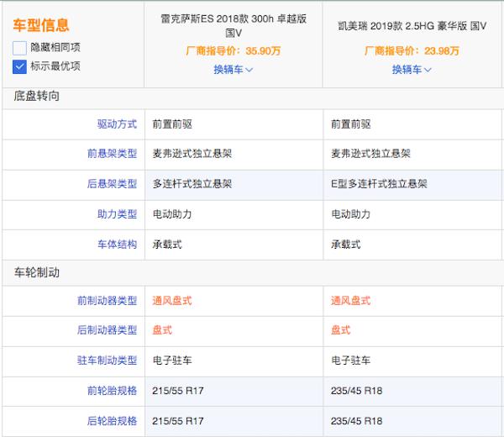Click the 前悬架类型 row label
This screenshot has height=437, width=504.
(x=112, y=155)
